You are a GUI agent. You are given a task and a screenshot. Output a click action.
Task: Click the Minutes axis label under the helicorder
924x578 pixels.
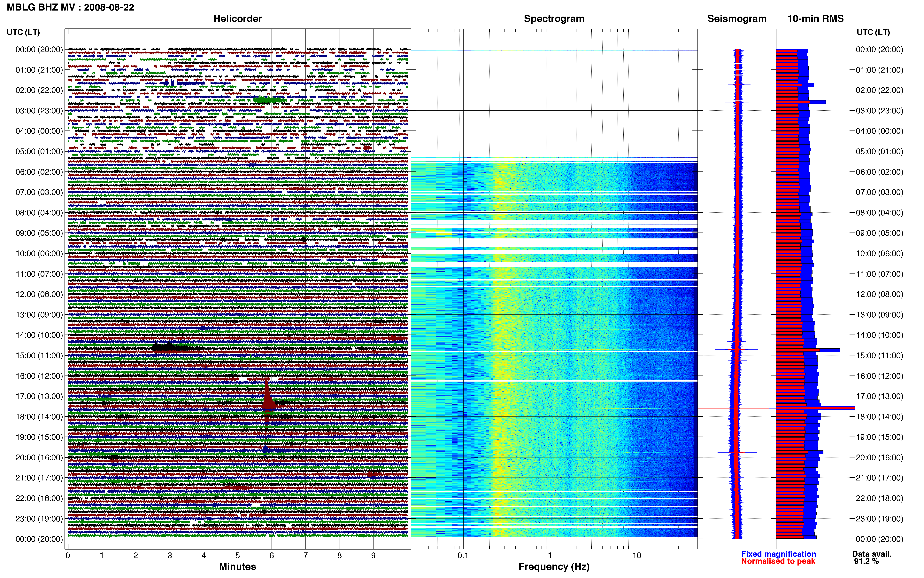(x=238, y=566)
